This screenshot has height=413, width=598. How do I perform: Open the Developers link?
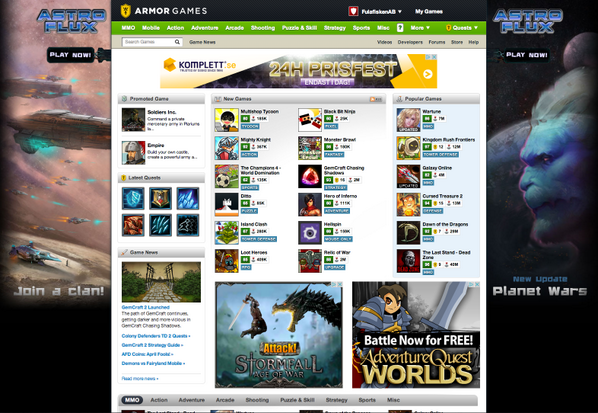410,42
